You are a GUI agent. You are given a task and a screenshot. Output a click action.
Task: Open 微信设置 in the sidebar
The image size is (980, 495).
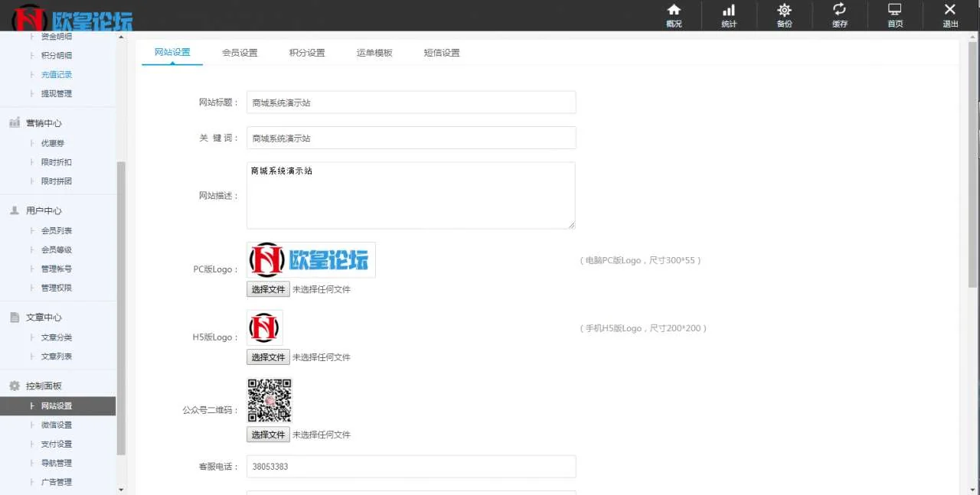[56, 425]
